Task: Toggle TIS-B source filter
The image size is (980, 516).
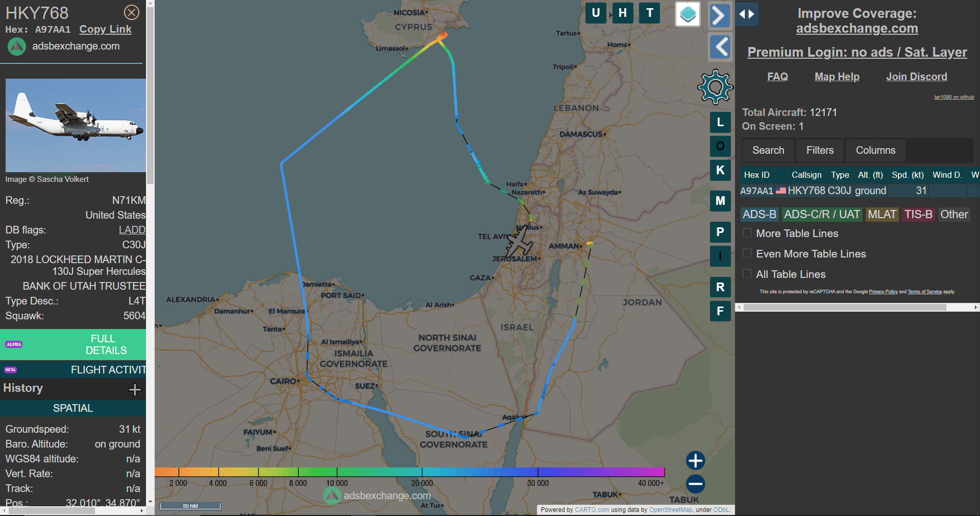Action: click(x=918, y=215)
